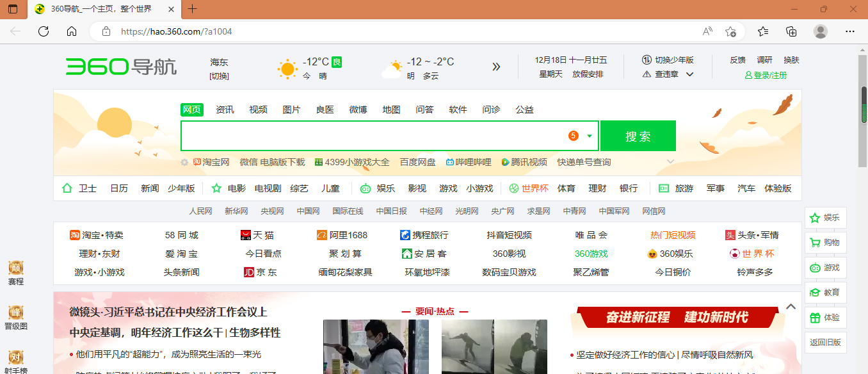This screenshot has height=374, width=868.
Task: Open the 淘宝·特卖 site link
Action: (97, 235)
